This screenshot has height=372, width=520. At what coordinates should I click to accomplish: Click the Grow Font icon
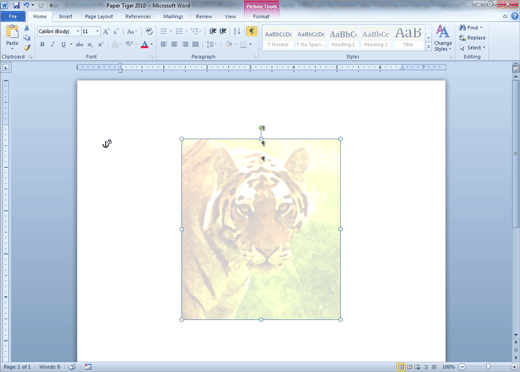(x=106, y=32)
